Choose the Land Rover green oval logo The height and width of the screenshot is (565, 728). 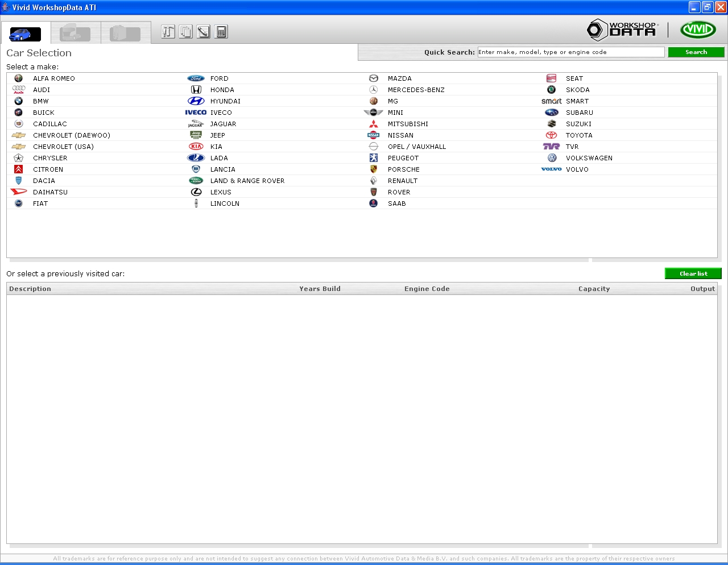196,181
